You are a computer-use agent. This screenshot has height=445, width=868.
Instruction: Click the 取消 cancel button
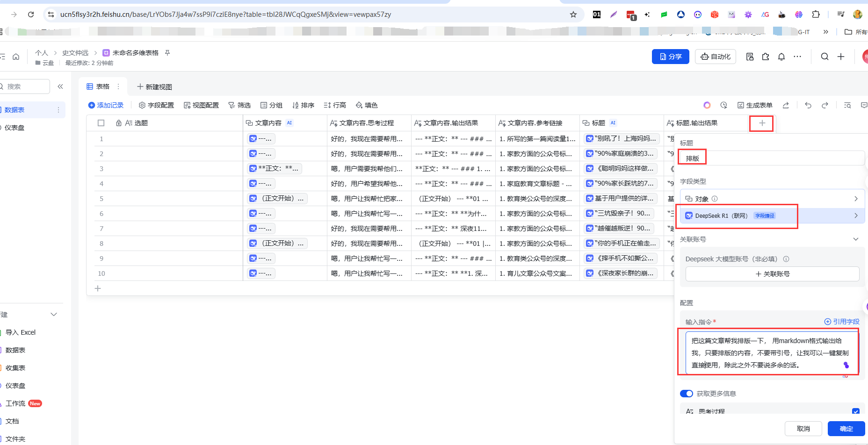(x=803, y=429)
